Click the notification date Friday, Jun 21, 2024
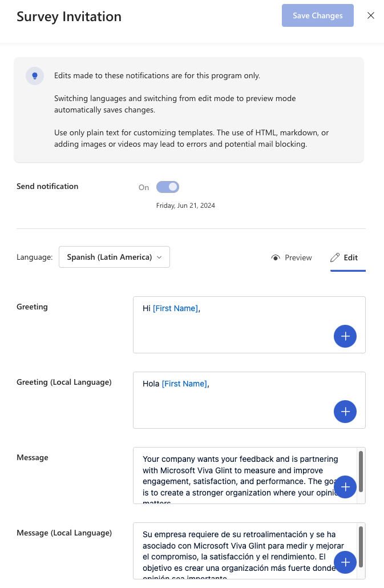The width and height of the screenshot is (384, 588). point(185,205)
